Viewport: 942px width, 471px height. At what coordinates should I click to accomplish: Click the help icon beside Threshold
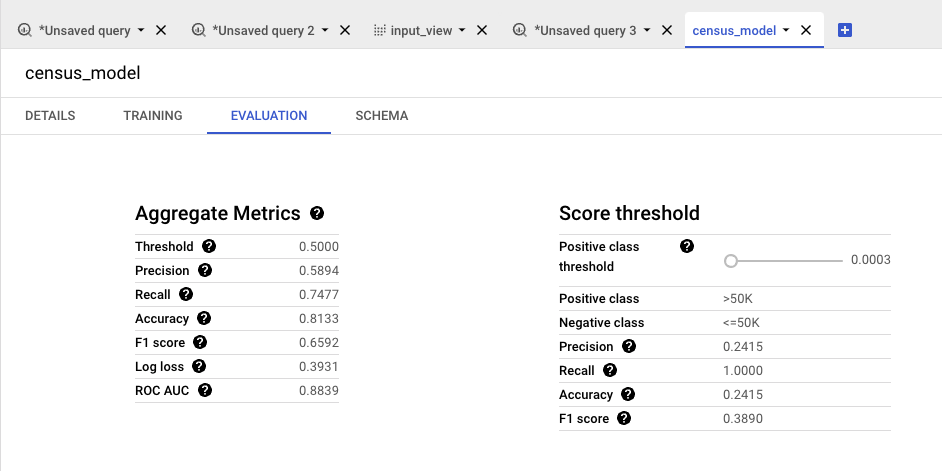pyautogui.click(x=209, y=246)
